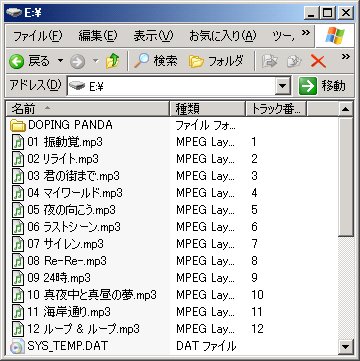Screen dimensions: 360x361
Task: Click MPEG Lay... type of 09 24時.mp3
Action: [x=206, y=278]
